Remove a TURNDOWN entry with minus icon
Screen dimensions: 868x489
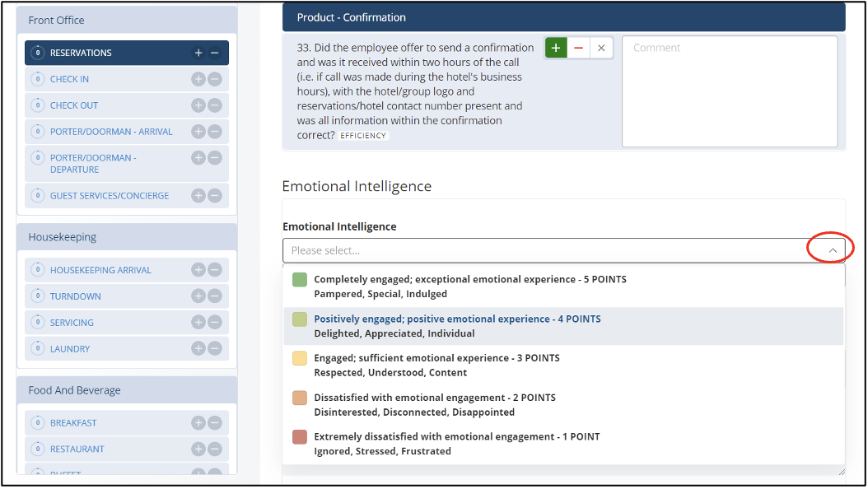click(x=214, y=296)
